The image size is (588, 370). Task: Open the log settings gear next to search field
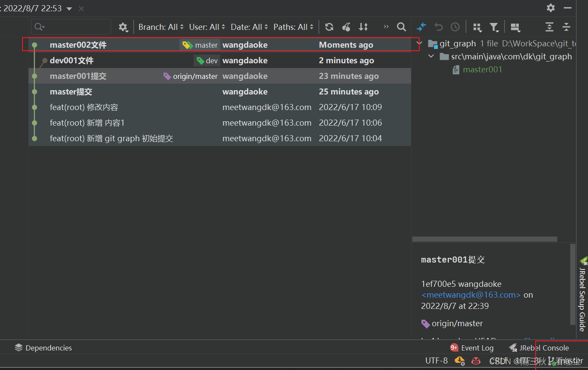123,27
